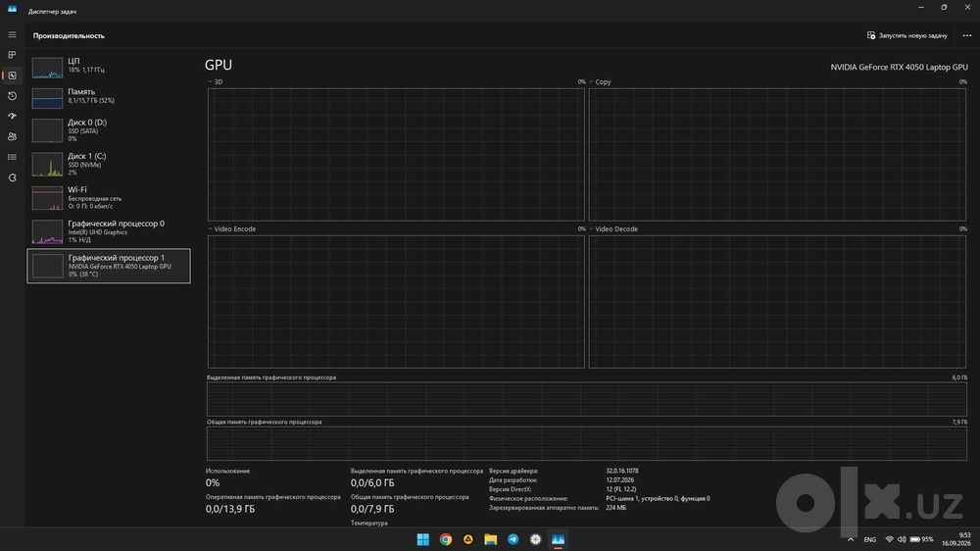The height and width of the screenshot is (551, 980).
Task: Click the 224 МБ reserved memory value
Action: coord(615,508)
